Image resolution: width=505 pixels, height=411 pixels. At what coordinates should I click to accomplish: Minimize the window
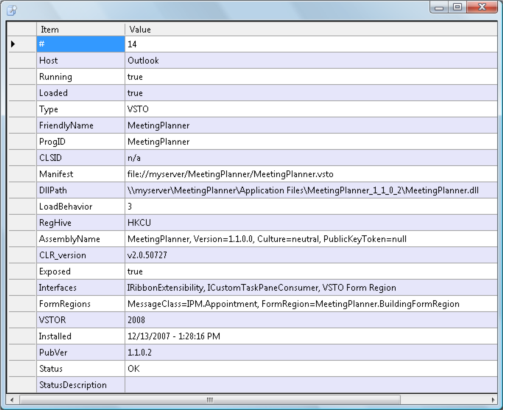pyautogui.click(x=439, y=7)
